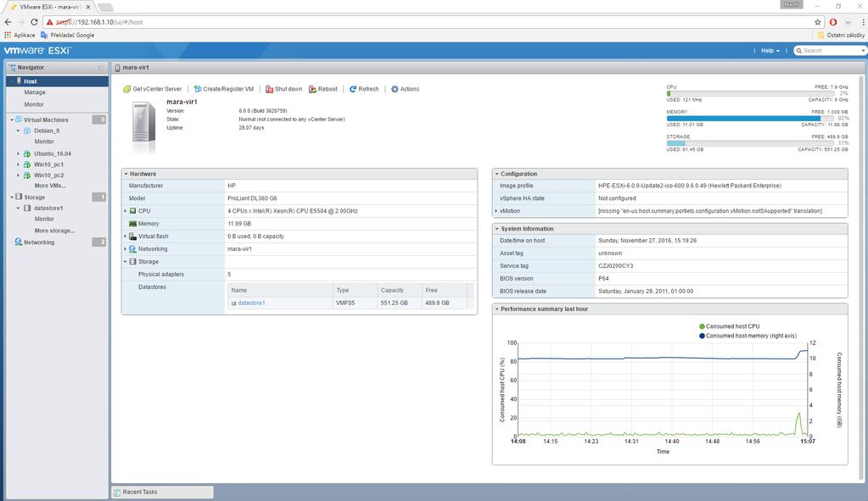Image resolution: width=868 pixels, height=501 pixels.
Task: Select the Win10_pc2 virtual machine
Action: 48,175
